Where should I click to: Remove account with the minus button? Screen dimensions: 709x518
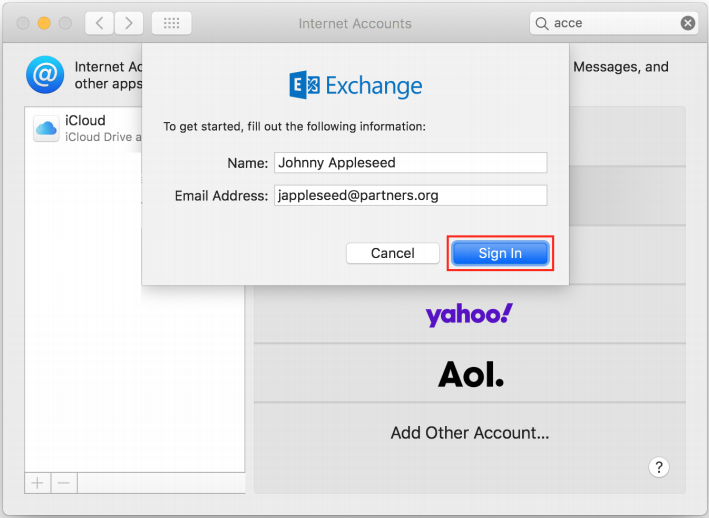coord(64,483)
